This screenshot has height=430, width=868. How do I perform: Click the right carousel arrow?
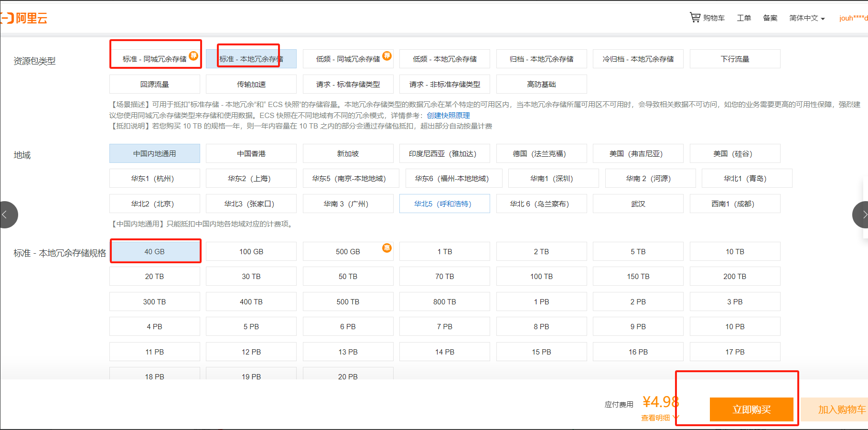coord(862,215)
